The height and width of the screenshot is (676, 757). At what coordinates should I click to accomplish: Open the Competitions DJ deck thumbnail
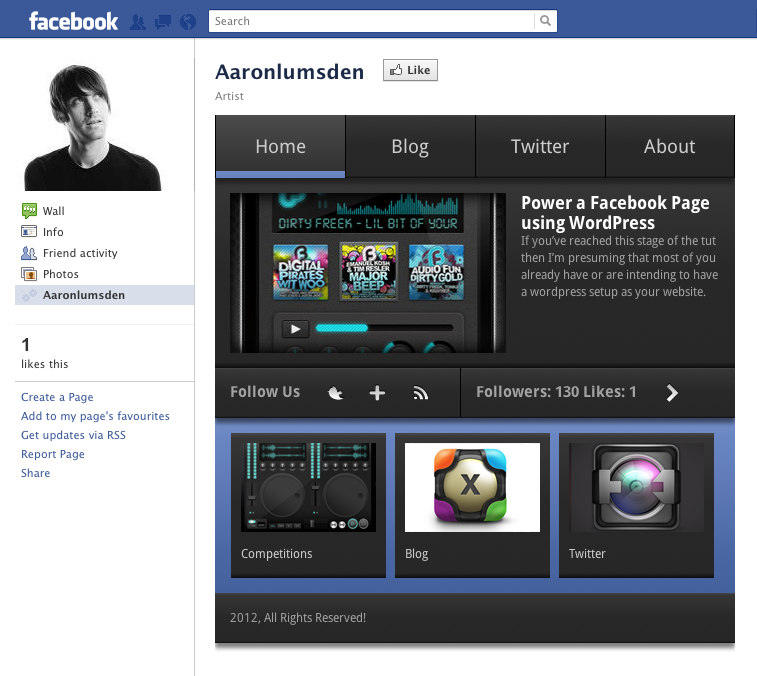[308, 487]
